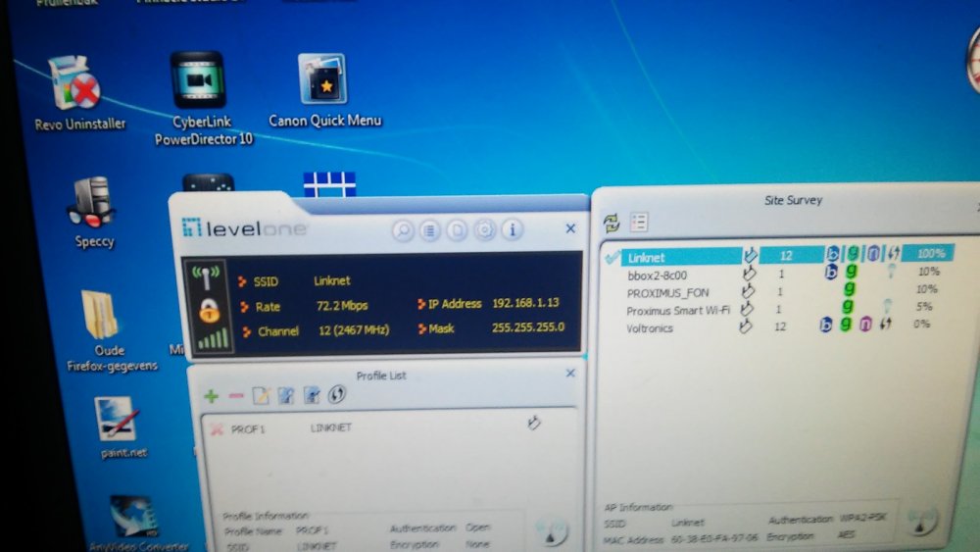
Task: Click the Mask value 255.255.255.0
Action: (527, 327)
